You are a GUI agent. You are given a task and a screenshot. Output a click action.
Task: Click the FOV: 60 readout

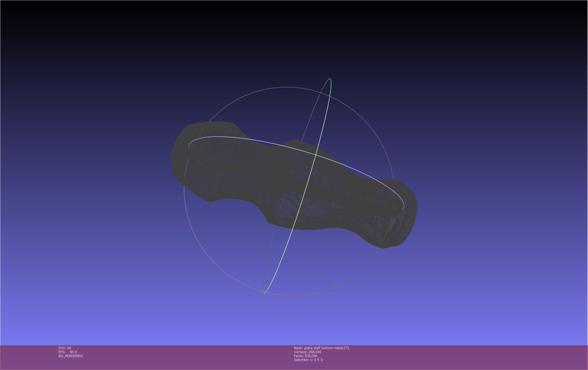[65, 348]
